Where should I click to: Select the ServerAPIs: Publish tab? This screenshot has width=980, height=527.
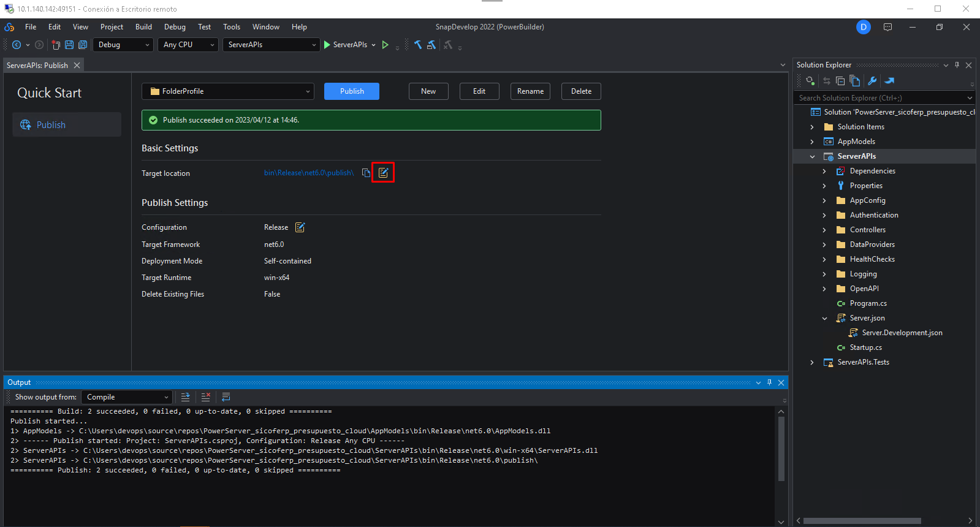(x=37, y=66)
